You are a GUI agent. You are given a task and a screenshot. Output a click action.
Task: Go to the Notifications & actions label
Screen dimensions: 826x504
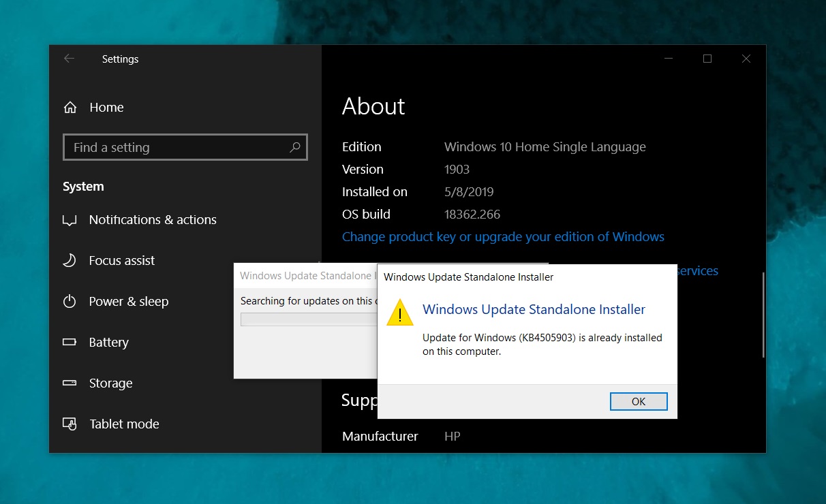tap(153, 219)
